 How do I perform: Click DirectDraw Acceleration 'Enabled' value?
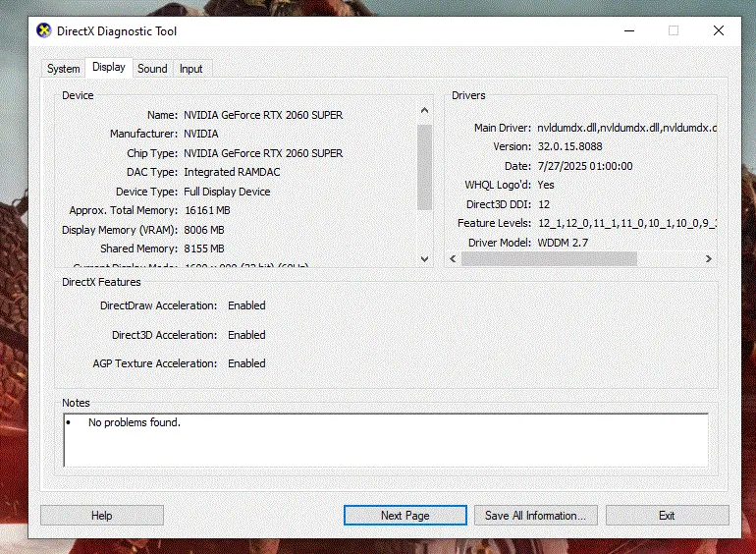pyautogui.click(x=246, y=305)
